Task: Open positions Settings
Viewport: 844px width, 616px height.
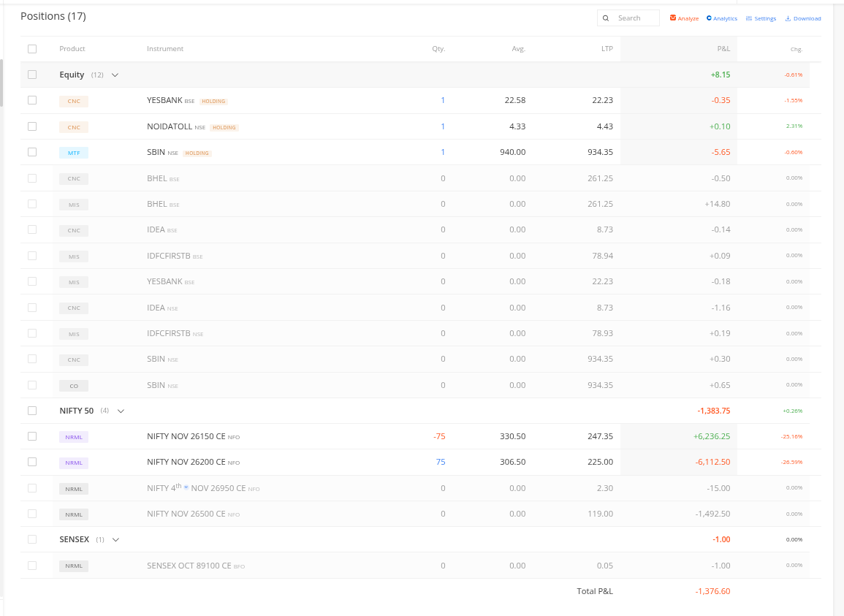Action: pos(761,18)
